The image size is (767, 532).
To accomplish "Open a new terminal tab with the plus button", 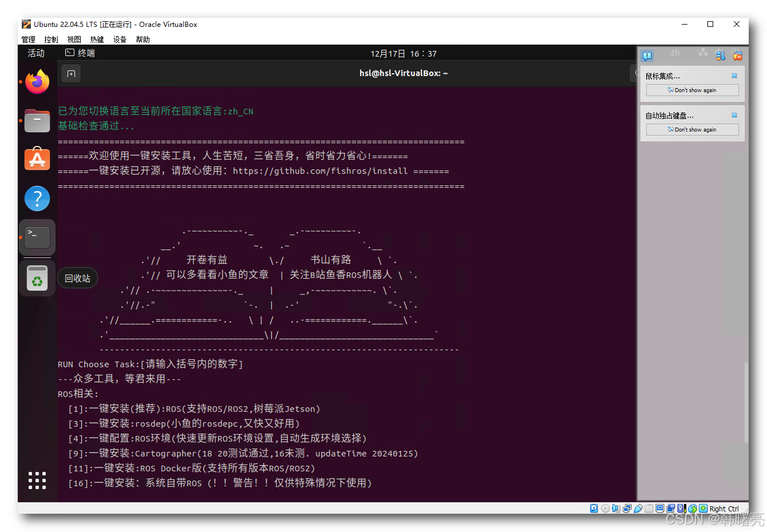I will [70, 73].
